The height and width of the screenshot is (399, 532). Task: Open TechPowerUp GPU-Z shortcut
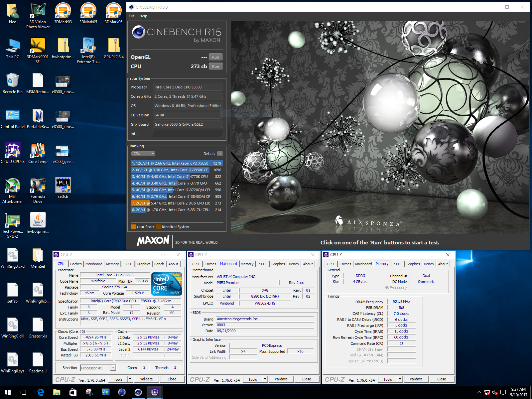13,225
